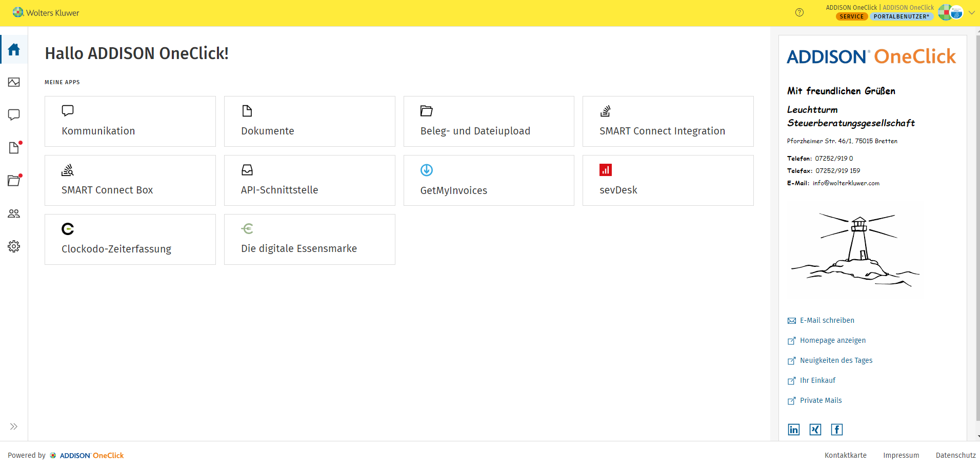
Task: Click the Kommunikation speech bubble icon
Action: 68,111
